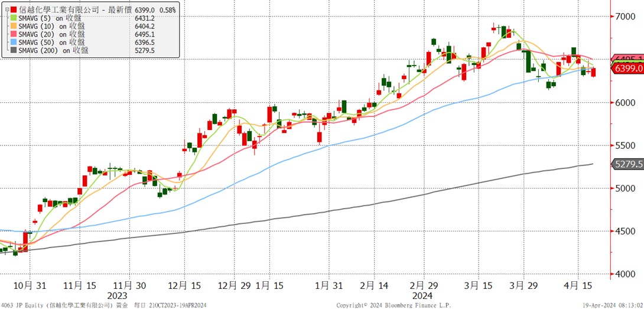The width and height of the screenshot is (644, 309).
Task: Click the 2024 year label
Action: coord(424,295)
